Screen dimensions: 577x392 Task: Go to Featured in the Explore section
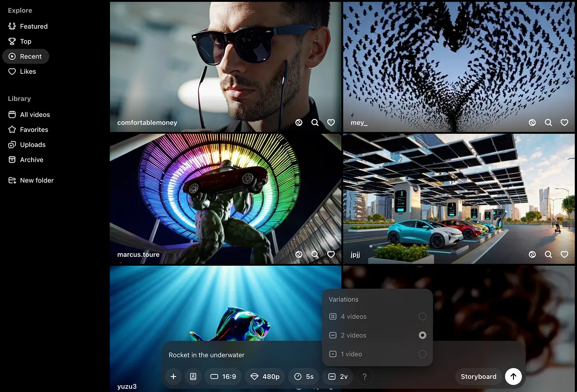(28, 27)
